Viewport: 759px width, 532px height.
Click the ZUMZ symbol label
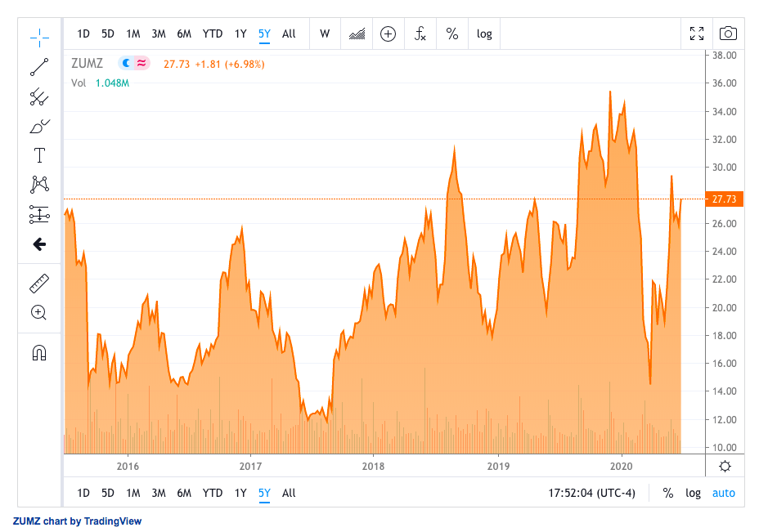point(88,64)
